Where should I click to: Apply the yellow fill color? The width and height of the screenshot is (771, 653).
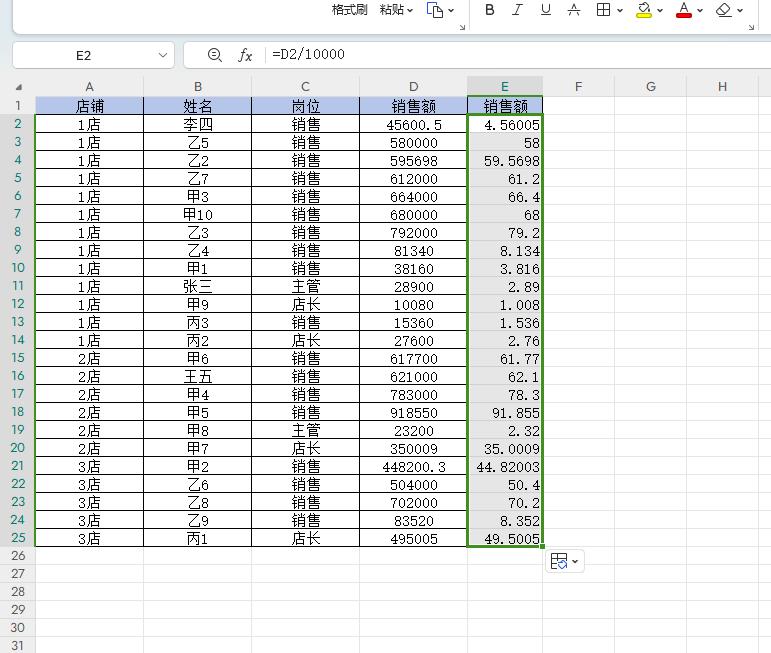tap(644, 10)
